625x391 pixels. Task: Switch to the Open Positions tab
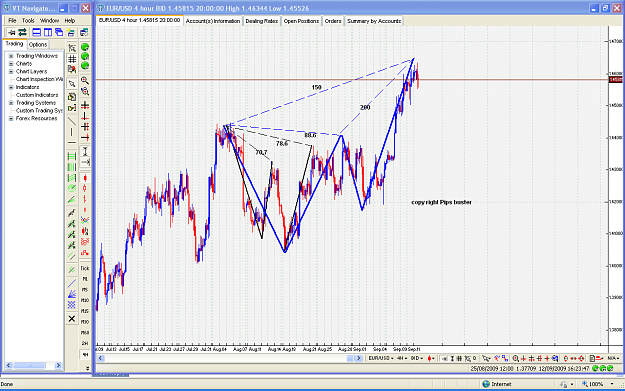pyautogui.click(x=301, y=21)
